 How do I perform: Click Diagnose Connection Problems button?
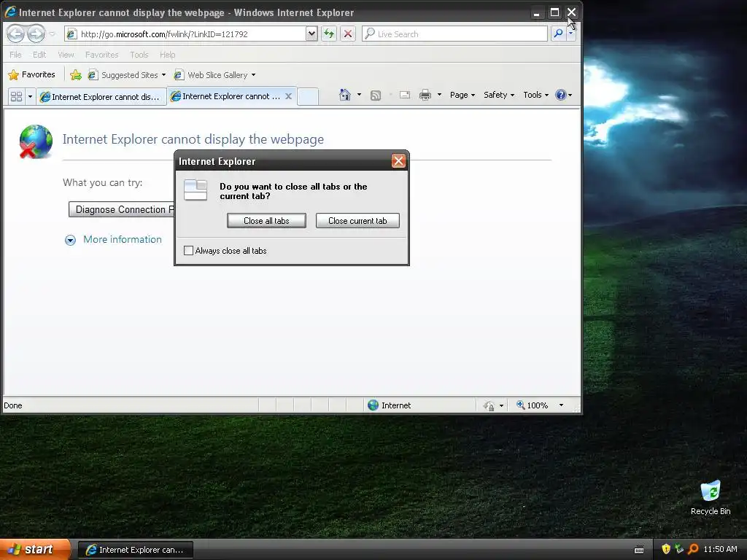(x=122, y=209)
